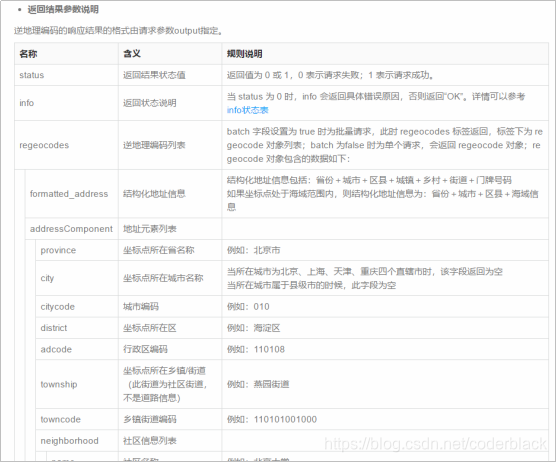Viewport: 556px width, 462px height.
Task: Click the citycode parameter name
Action: (57, 307)
